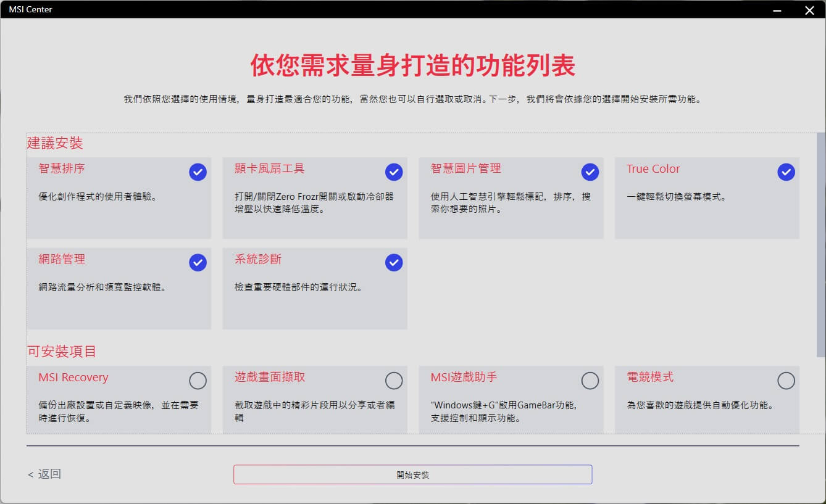
Task: Click description 為您喜歡的遊戲提供自動優化功能
Action: pyautogui.click(x=700, y=406)
